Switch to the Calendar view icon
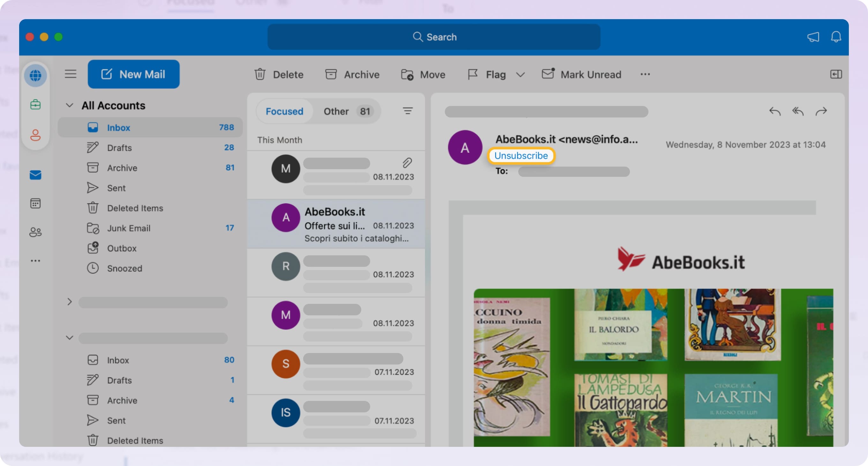This screenshot has height=466, width=868. (x=35, y=203)
